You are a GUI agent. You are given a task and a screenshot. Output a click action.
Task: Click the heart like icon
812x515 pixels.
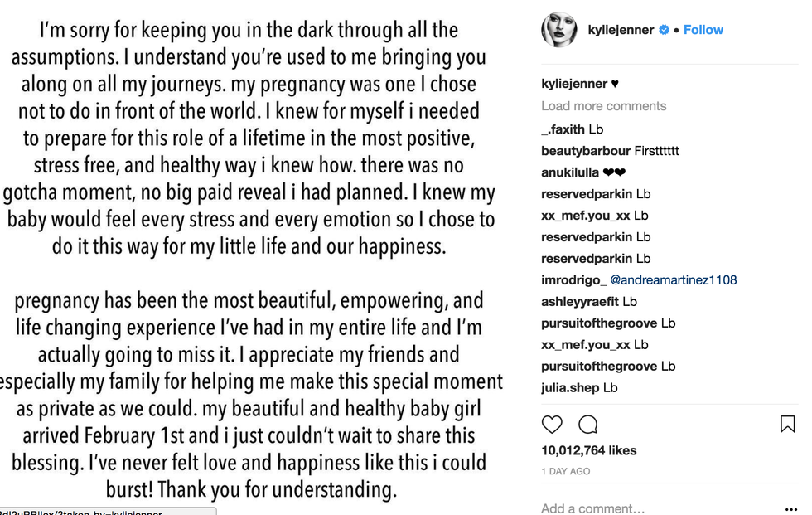(552, 425)
